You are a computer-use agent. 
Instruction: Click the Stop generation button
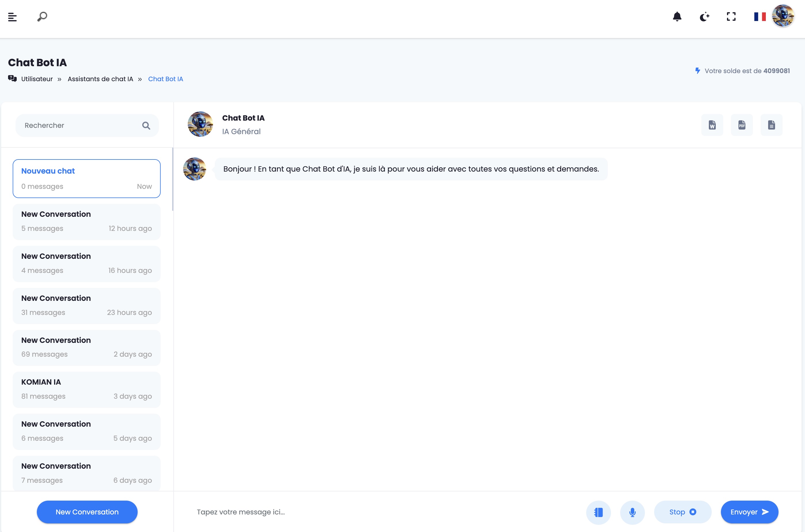tap(683, 512)
